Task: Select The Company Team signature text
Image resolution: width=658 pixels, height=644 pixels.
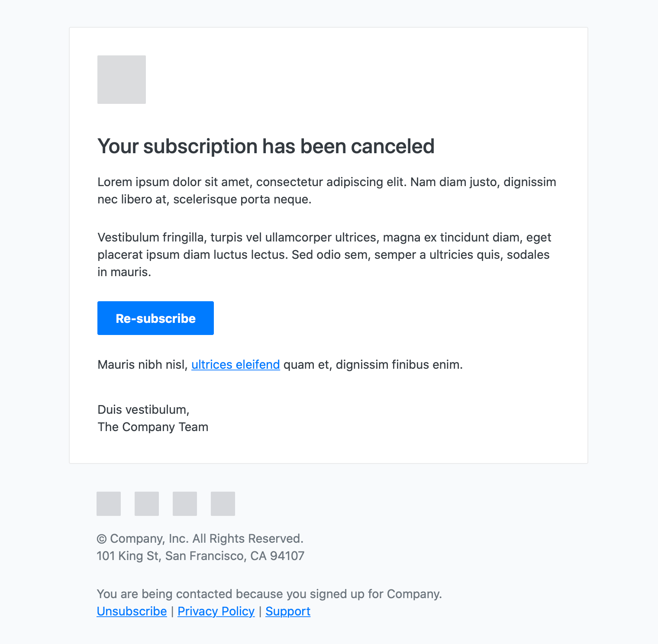Action: (153, 427)
